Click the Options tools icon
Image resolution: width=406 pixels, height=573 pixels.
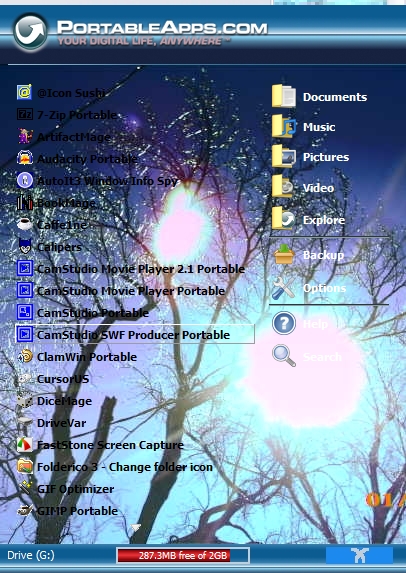click(284, 288)
